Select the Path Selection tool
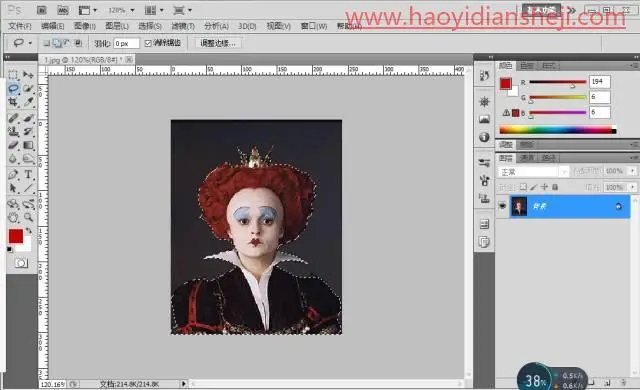The image size is (640, 390). pyautogui.click(x=13, y=188)
